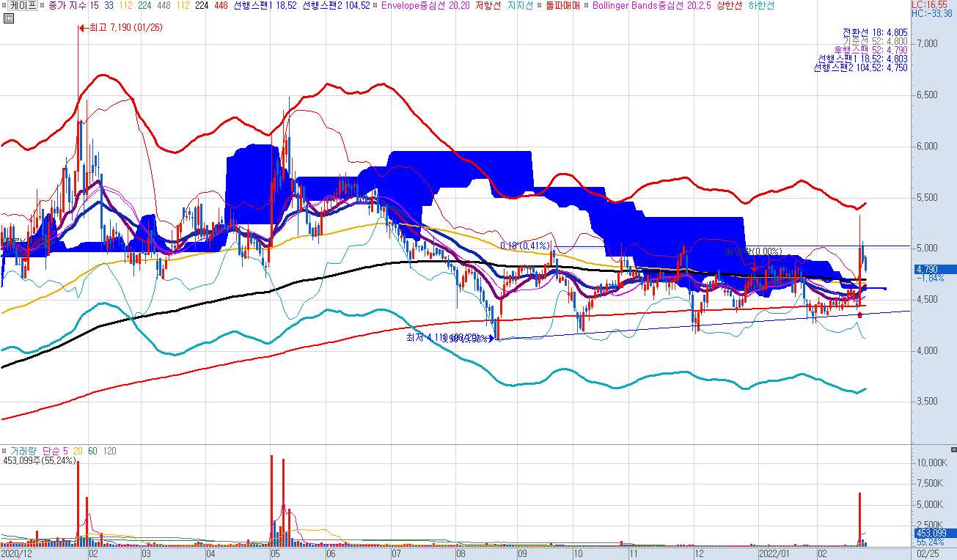
Task: Click the 02/25 date label
Action: [x=927, y=555]
